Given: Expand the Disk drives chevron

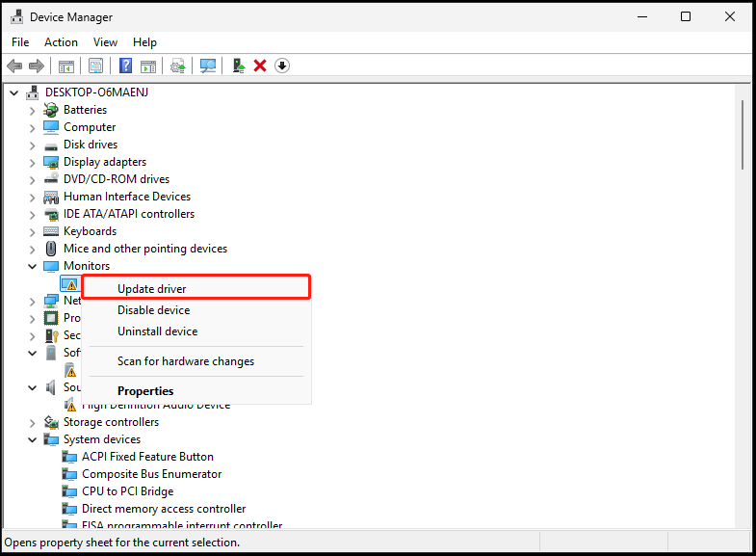Looking at the screenshot, I should pyautogui.click(x=33, y=146).
